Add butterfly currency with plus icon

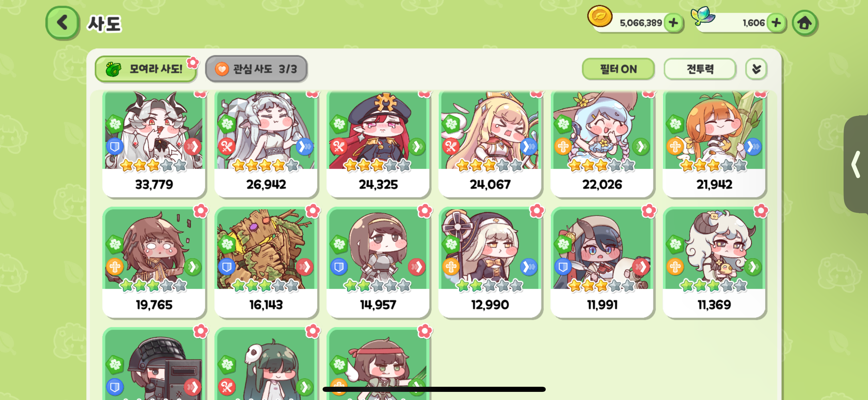pyautogui.click(x=776, y=23)
